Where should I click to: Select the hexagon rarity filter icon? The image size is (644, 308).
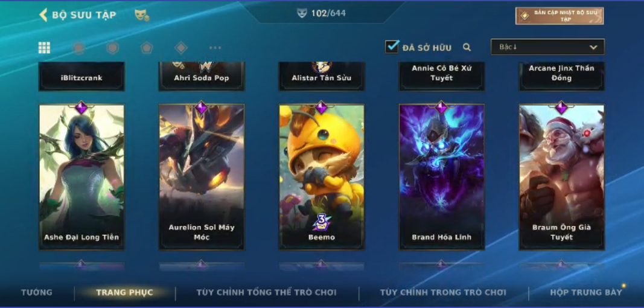pos(112,48)
